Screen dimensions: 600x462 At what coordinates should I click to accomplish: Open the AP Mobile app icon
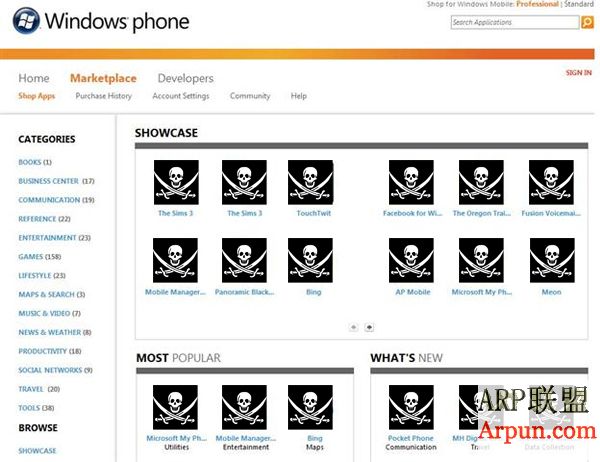pyautogui.click(x=411, y=260)
